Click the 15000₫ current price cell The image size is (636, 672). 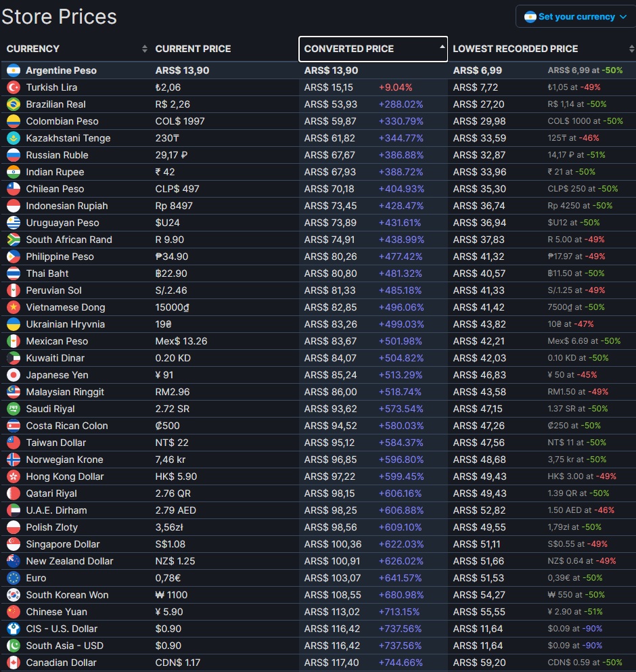173,308
